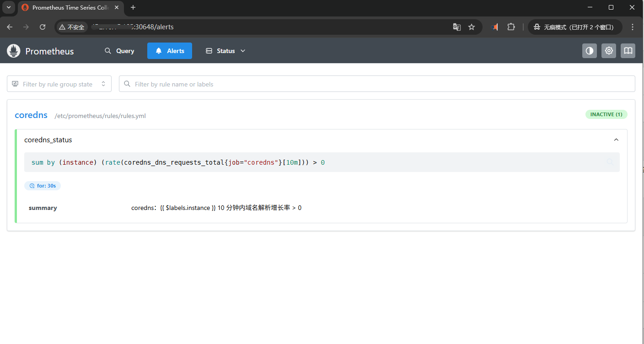
Task: Click the summary annotation text
Action: click(216, 208)
